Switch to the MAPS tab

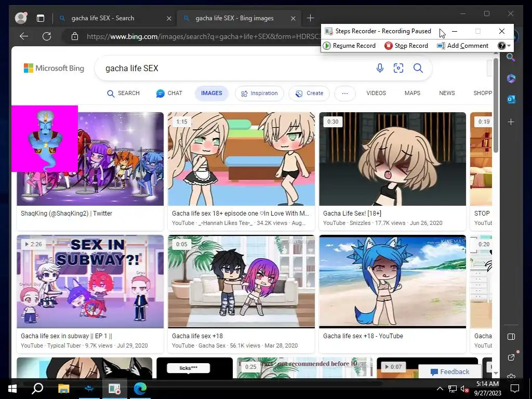[x=412, y=93]
